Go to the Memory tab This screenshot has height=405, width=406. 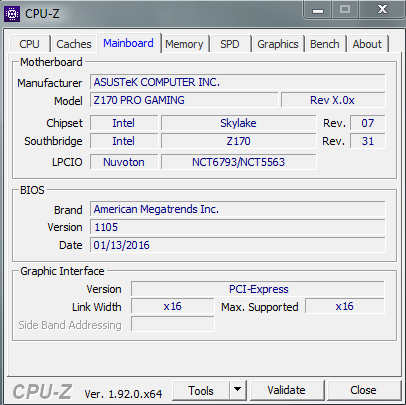coord(184,44)
